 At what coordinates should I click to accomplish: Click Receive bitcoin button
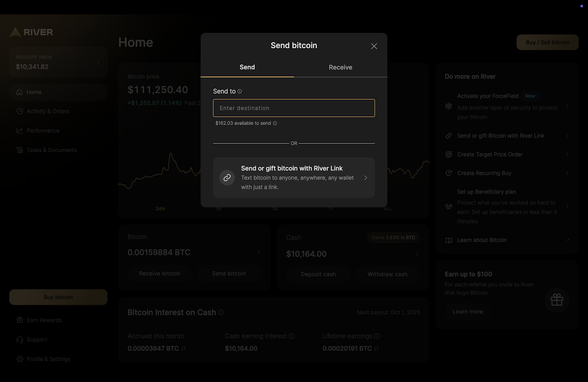coord(160,274)
